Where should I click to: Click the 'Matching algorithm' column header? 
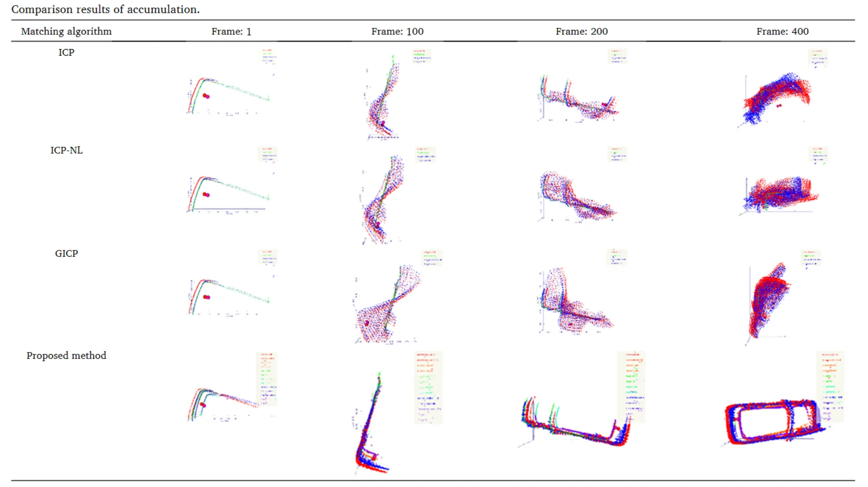pos(66,31)
